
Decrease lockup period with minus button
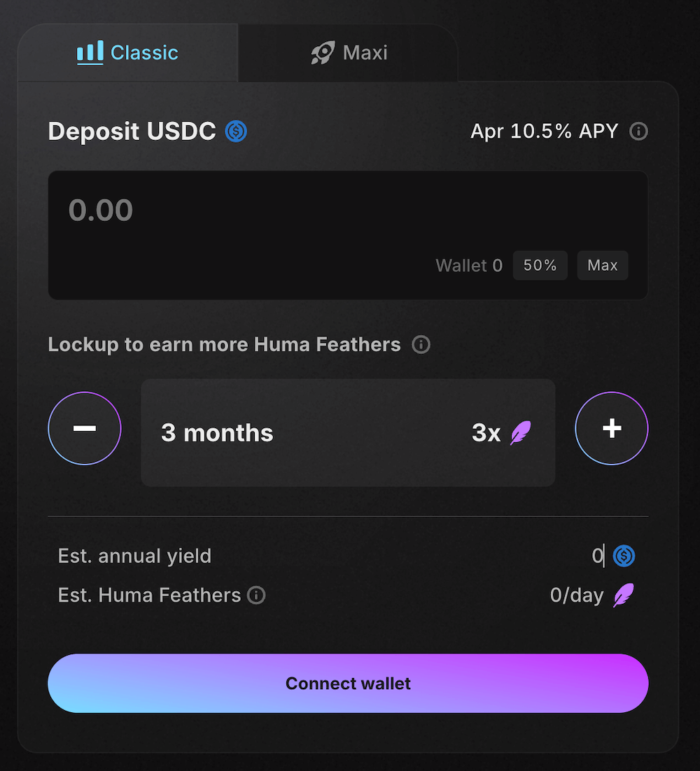pos(85,428)
